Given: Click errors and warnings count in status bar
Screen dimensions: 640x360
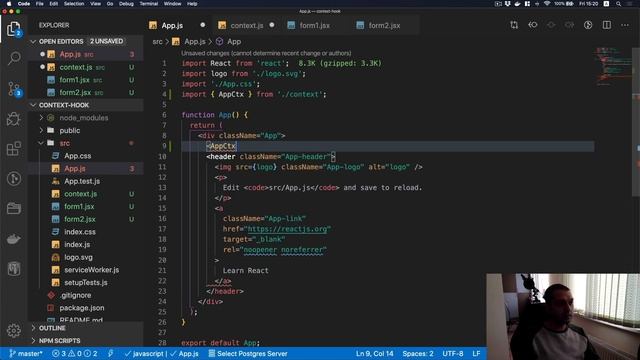Looking at the screenshot, I should click(75, 353).
